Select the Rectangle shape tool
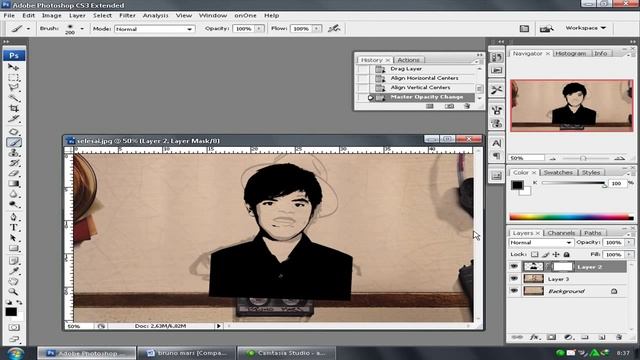640x360 pixels. [x=13, y=248]
